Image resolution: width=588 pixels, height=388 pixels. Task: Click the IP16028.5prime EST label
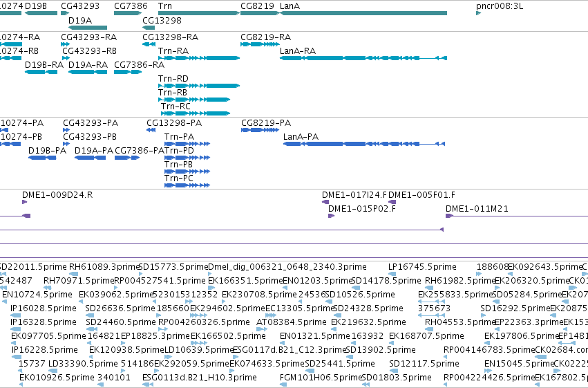(x=44, y=308)
